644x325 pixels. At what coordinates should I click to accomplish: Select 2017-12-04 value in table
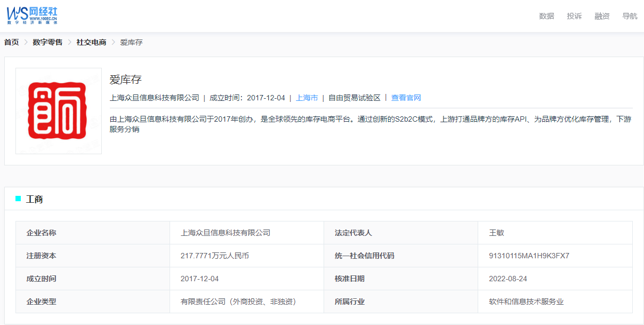[x=200, y=279]
